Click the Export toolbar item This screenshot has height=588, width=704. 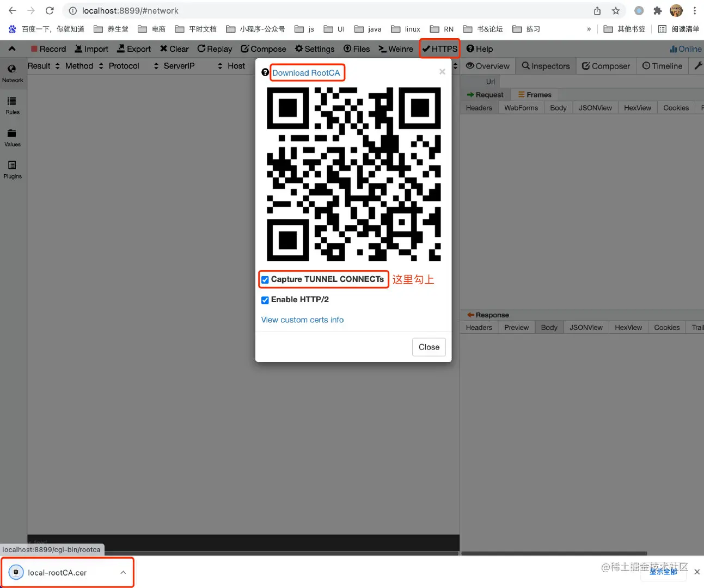click(x=134, y=49)
